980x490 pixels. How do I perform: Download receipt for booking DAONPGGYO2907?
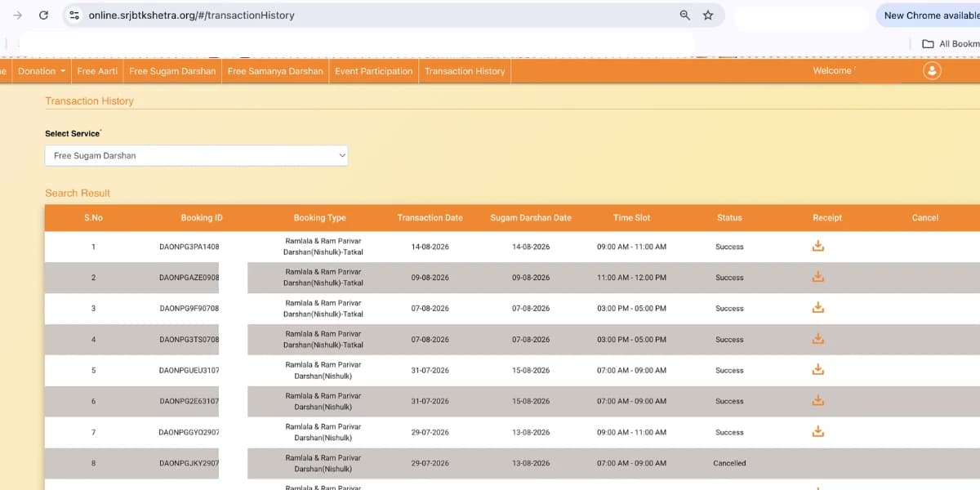tap(818, 432)
